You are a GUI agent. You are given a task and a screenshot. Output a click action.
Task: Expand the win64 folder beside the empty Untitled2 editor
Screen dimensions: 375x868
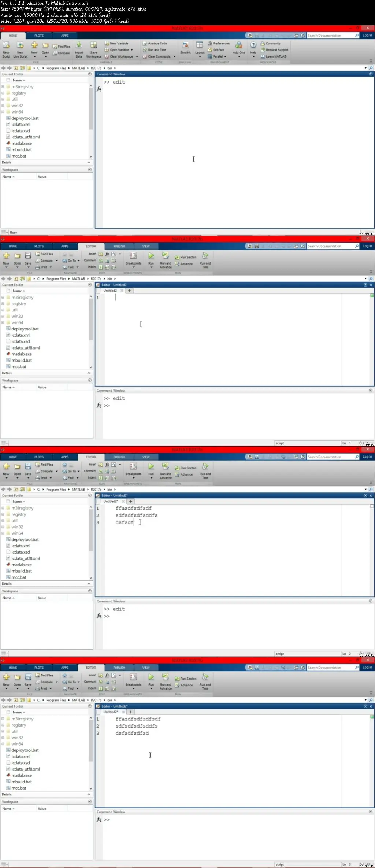point(3,323)
